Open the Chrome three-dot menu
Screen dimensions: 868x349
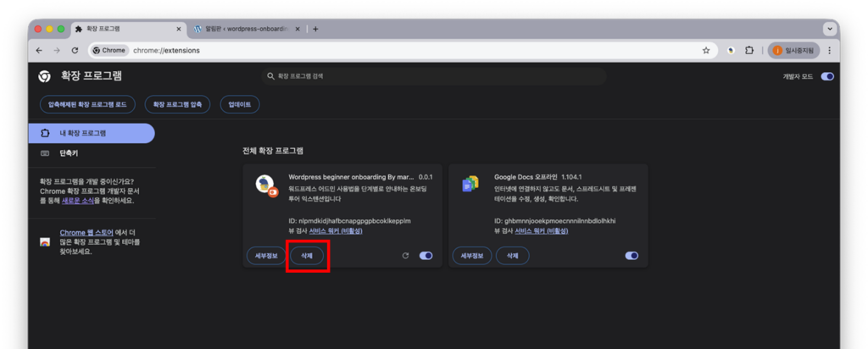click(x=829, y=51)
